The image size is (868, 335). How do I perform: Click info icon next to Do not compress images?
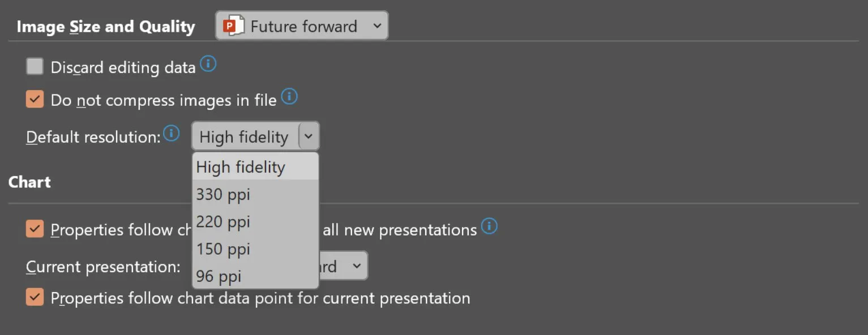click(289, 97)
